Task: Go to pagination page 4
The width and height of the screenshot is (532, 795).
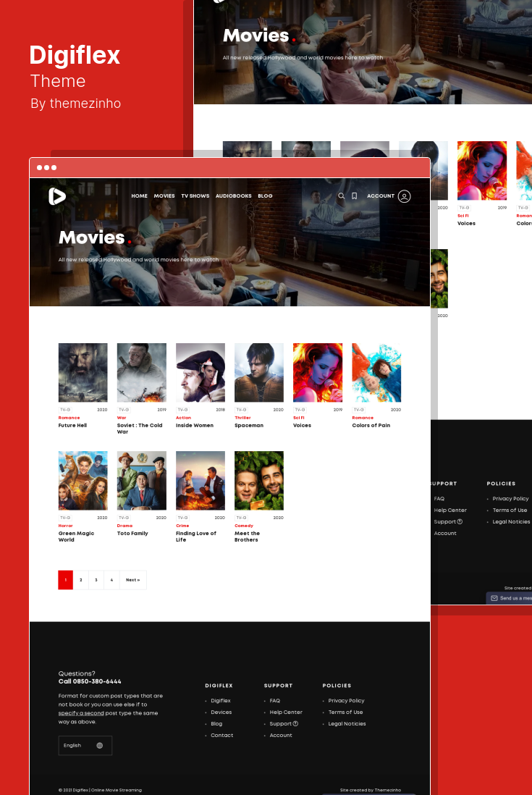Action: 111,579
